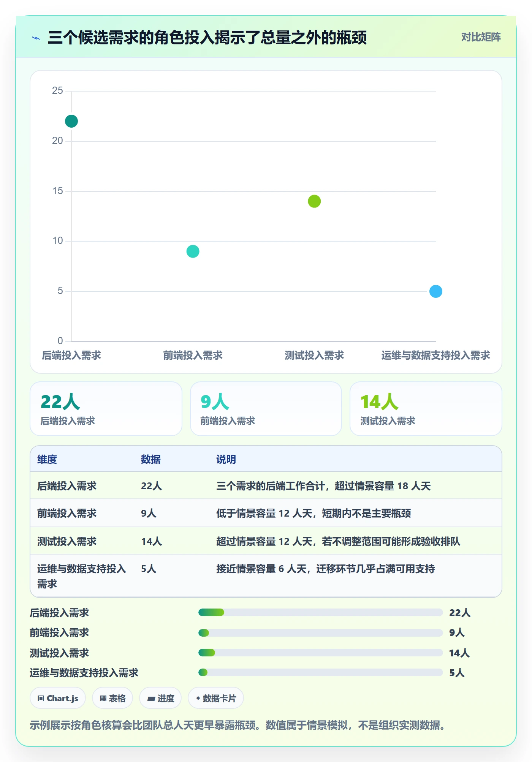The height and width of the screenshot is (762, 532).
Task: Select the green 测试投入需求 data point
Action: (314, 201)
